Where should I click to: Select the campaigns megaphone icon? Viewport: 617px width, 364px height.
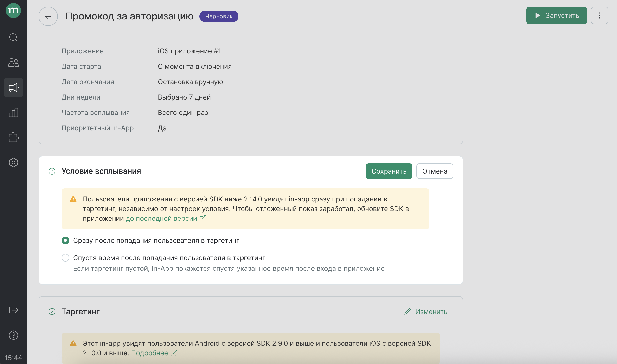point(13,88)
